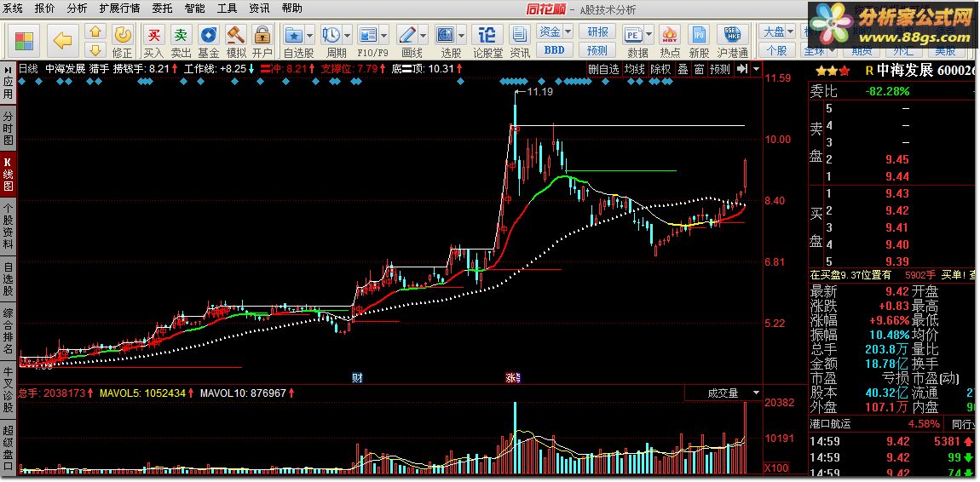Open the 卖出 sell icon
The width and height of the screenshot is (980, 482).
click(x=181, y=35)
